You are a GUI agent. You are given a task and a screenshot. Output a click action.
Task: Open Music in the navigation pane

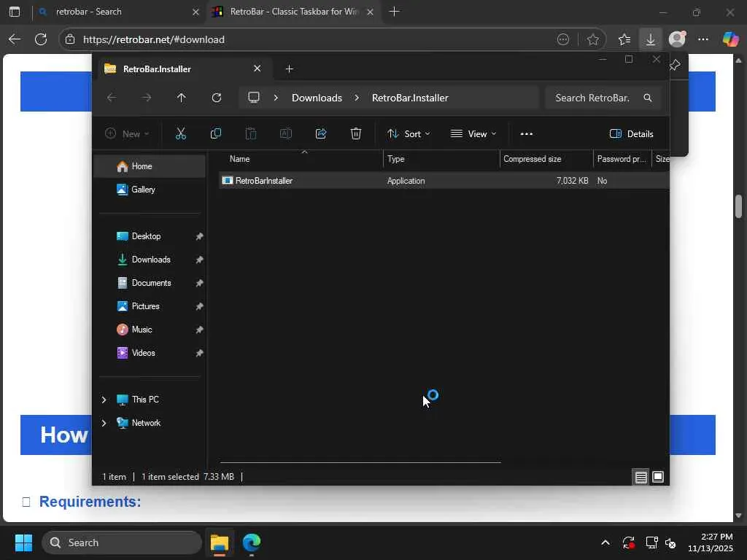pyautogui.click(x=150, y=330)
